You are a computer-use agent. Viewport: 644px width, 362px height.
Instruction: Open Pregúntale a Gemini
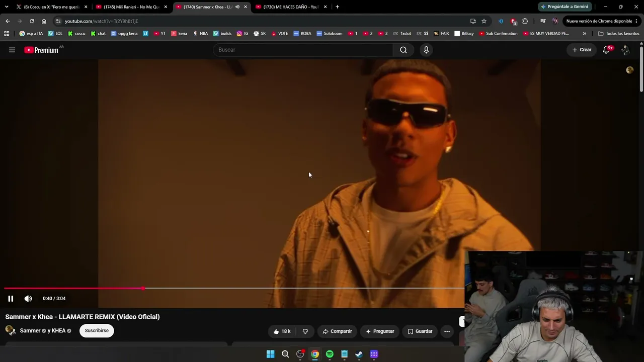(564, 7)
